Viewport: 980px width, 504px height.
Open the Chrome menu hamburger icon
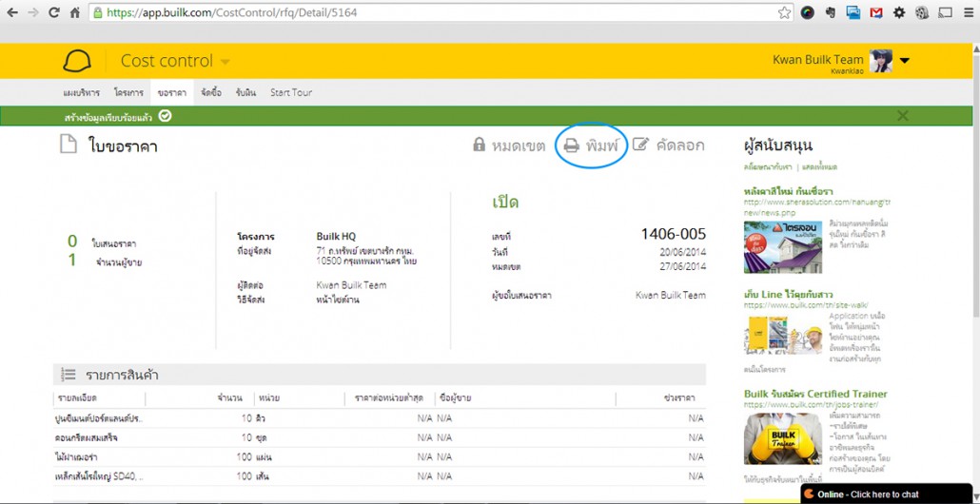pos(969,12)
